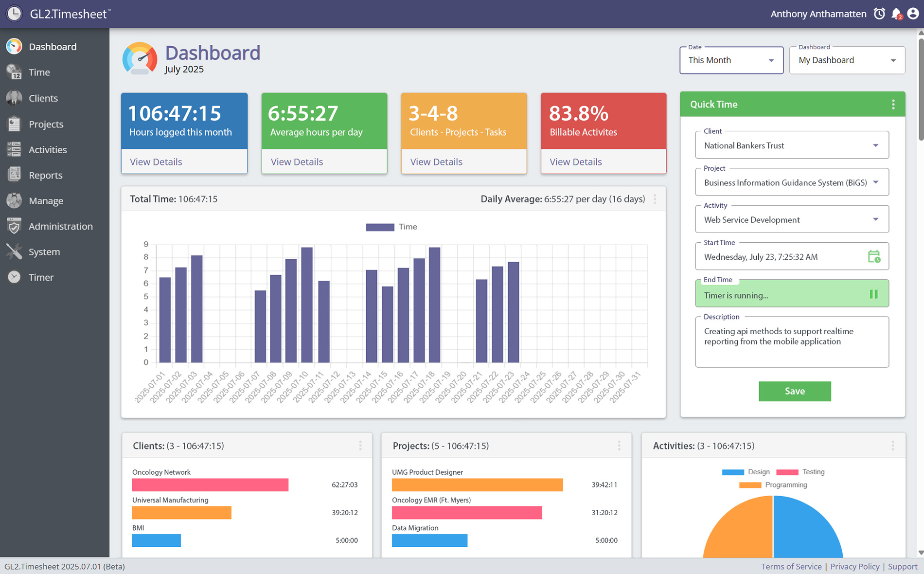The image size is (924, 574).
Task: Pause the running timer
Action: point(874,294)
